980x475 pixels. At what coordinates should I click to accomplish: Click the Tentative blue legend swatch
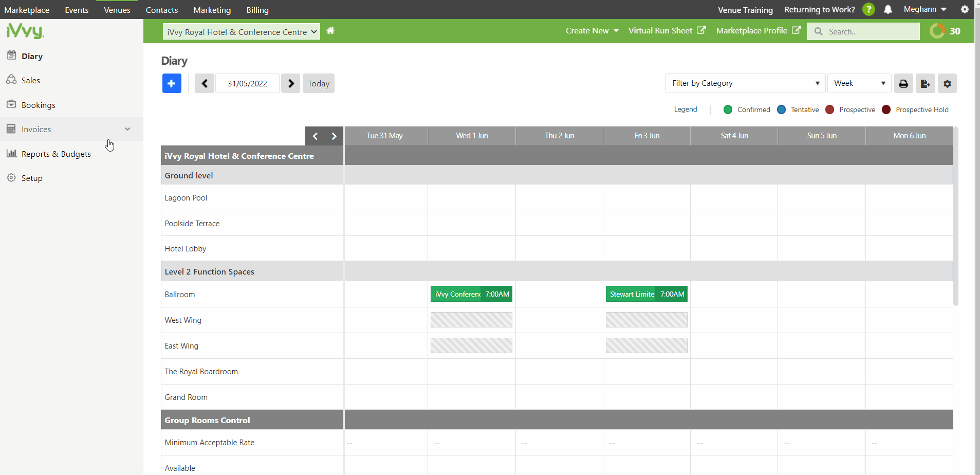pyautogui.click(x=781, y=109)
